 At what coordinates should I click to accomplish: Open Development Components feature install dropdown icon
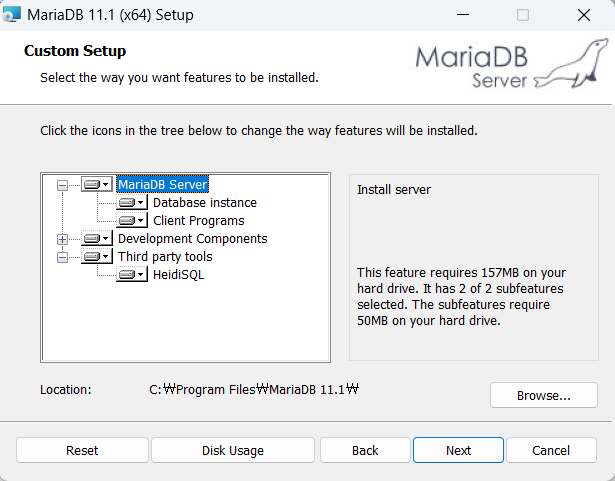tap(97, 239)
